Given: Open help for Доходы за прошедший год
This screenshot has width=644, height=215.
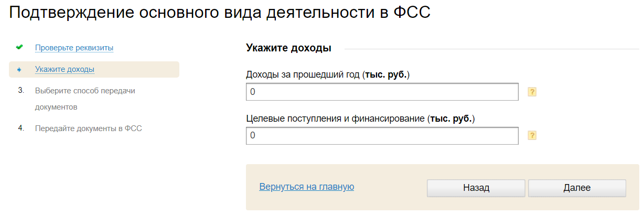Looking at the screenshot, I should click(532, 92).
